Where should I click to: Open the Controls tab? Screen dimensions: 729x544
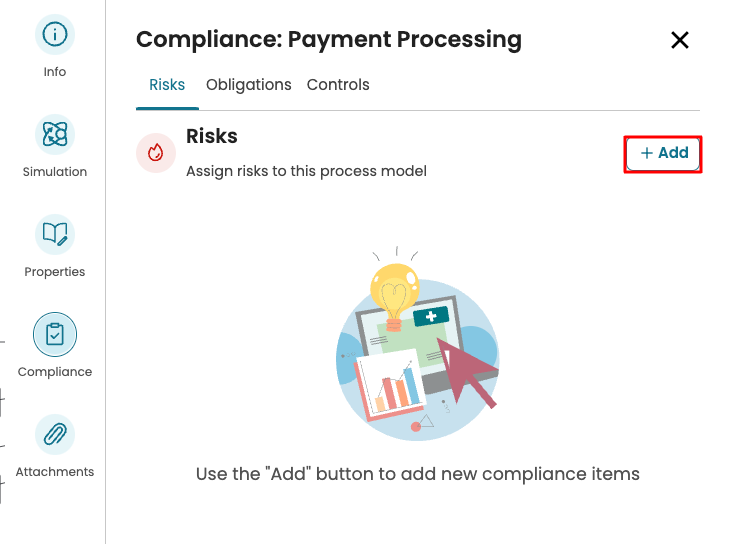[338, 85]
